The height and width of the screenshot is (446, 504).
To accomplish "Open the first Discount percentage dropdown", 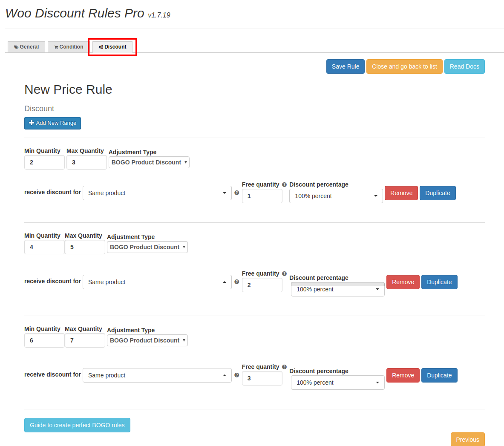I will coord(336,196).
